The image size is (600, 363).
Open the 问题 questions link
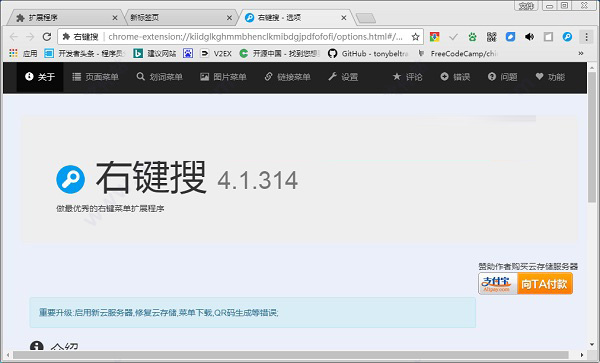502,77
